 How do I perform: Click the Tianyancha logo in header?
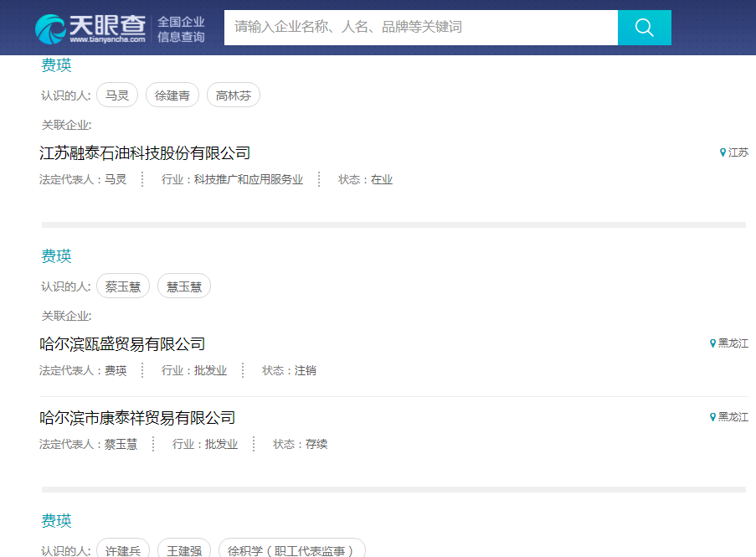tap(91, 28)
